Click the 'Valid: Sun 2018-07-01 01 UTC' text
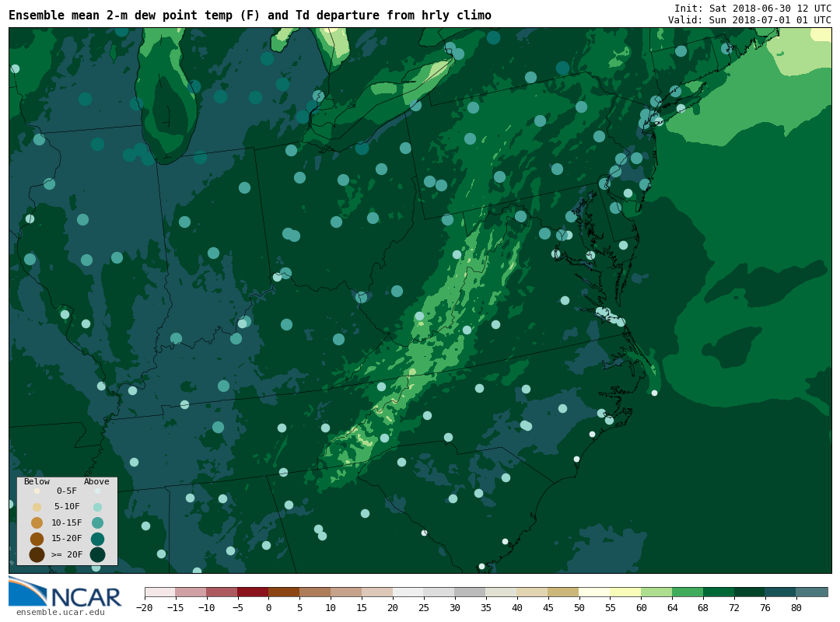Viewport: 840px width, 622px height. pyautogui.click(x=749, y=20)
